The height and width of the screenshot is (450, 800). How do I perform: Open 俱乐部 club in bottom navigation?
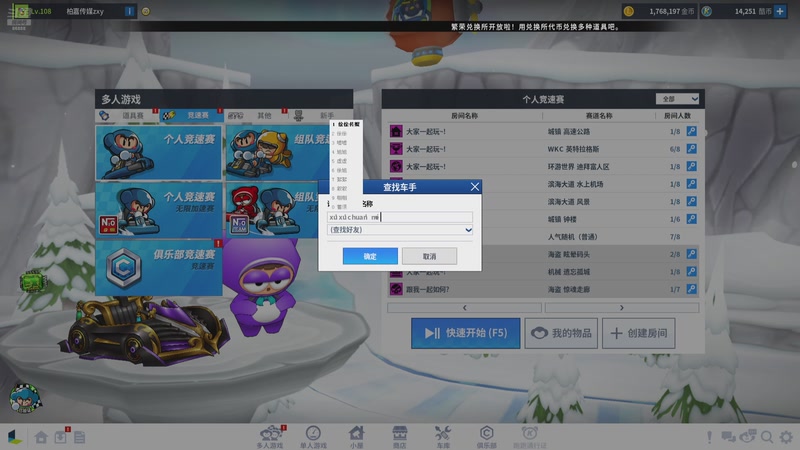coord(486,437)
